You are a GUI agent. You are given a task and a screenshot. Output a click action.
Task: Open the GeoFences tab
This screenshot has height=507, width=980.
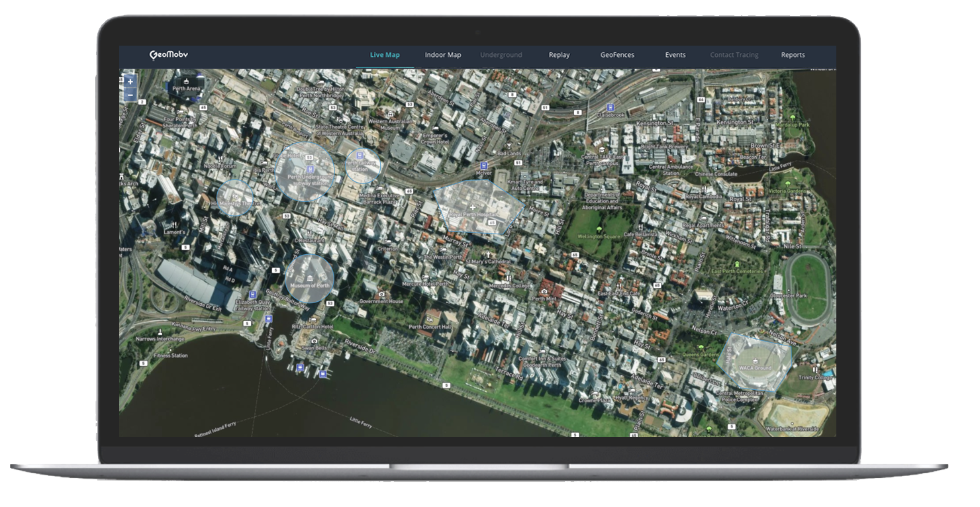(617, 55)
